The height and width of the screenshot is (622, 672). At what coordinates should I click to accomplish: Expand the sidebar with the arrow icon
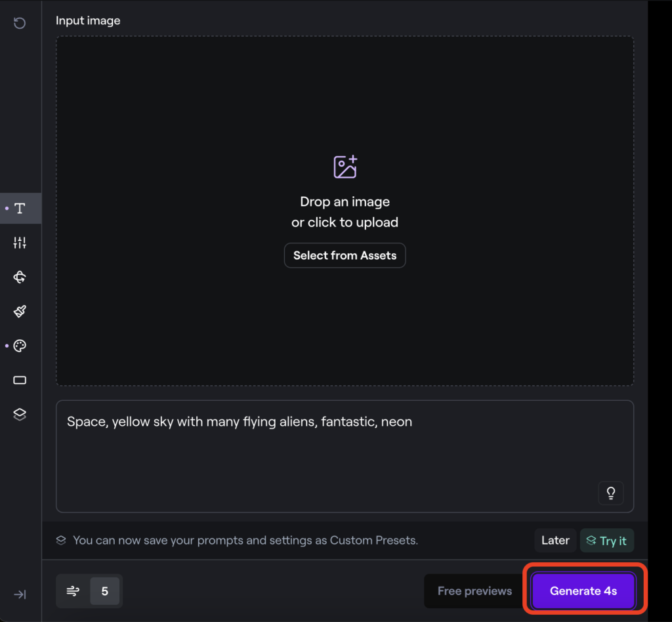click(20, 594)
